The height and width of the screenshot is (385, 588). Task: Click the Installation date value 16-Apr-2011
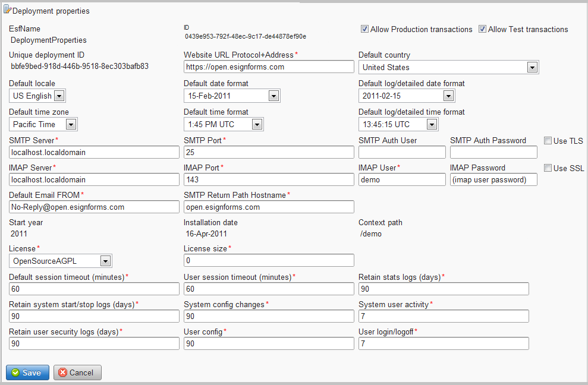pyautogui.click(x=206, y=234)
